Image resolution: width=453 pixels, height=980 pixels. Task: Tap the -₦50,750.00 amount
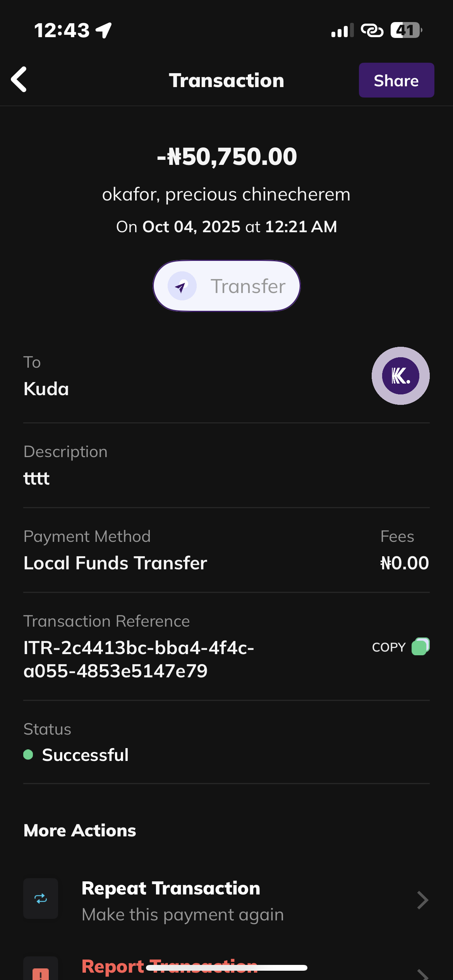click(227, 157)
